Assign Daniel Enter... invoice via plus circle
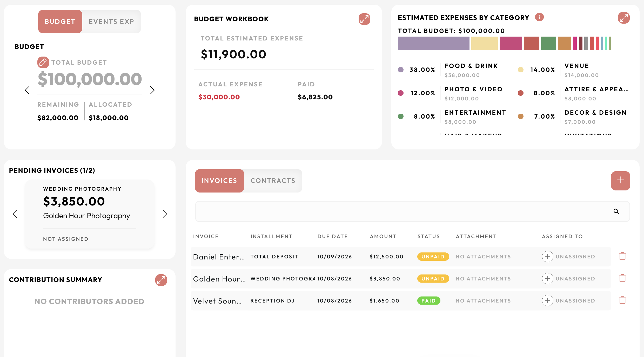 tap(547, 257)
